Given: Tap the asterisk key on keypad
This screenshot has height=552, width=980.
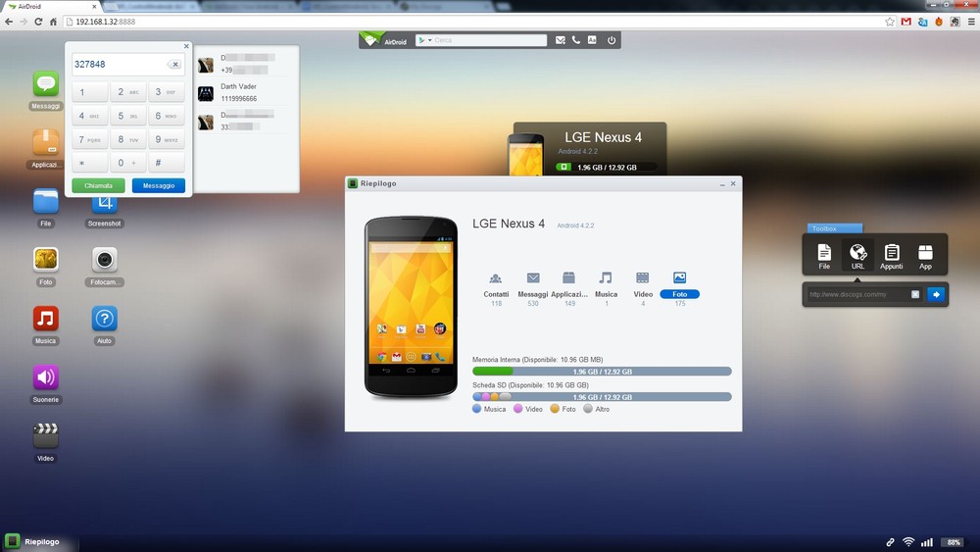Looking at the screenshot, I should click(x=89, y=163).
